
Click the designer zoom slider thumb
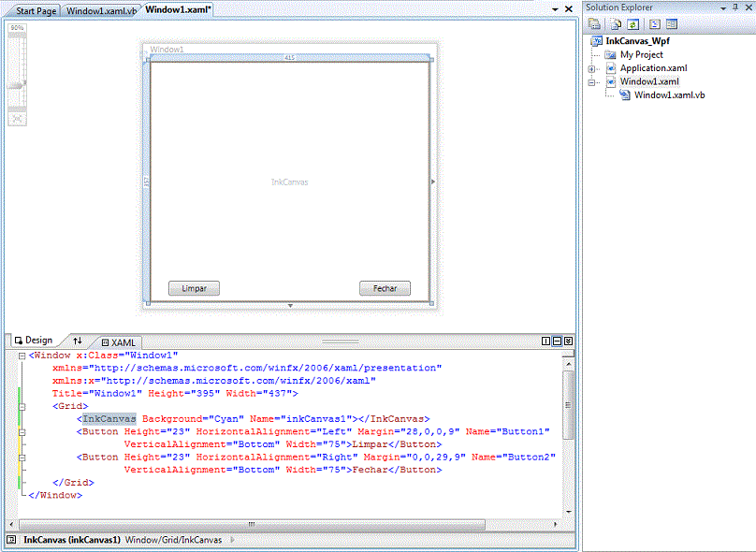point(17,86)
